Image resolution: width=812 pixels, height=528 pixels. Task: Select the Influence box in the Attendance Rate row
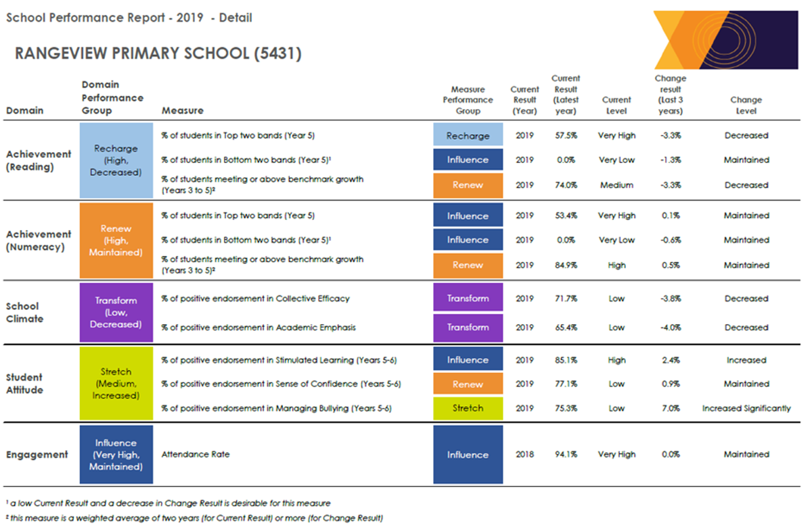point(468,455)
